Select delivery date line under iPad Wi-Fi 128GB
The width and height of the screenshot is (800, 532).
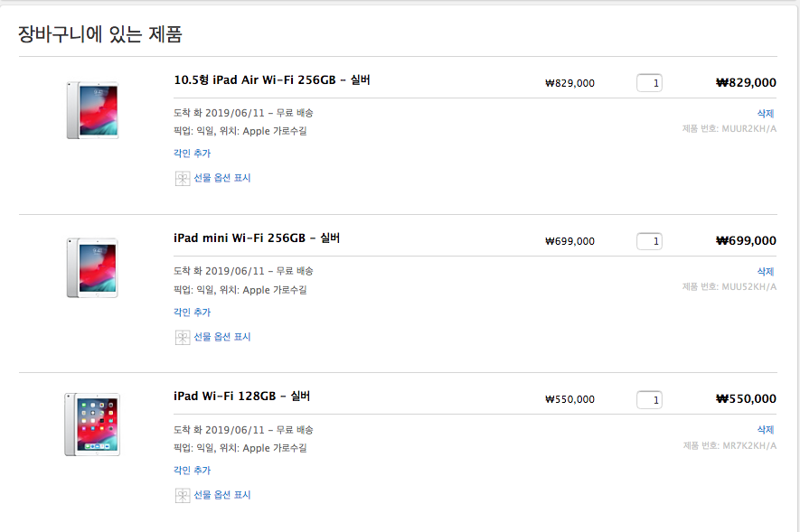(243, 430)
